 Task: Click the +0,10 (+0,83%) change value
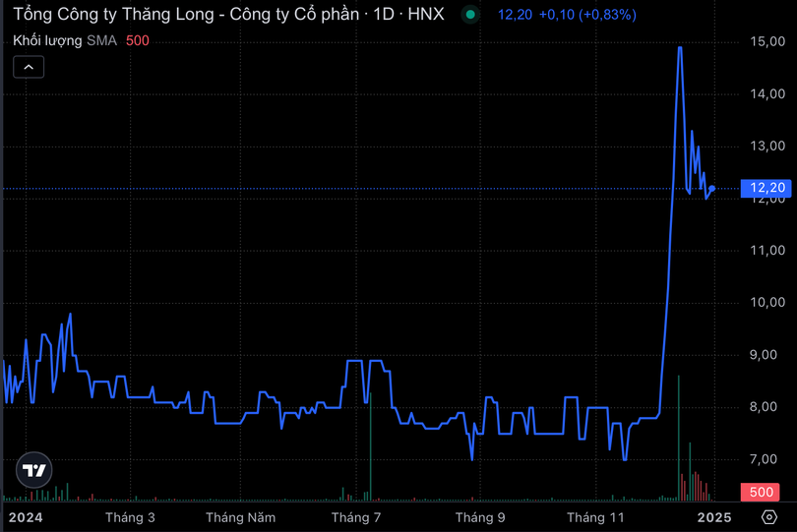click(587, 15)
